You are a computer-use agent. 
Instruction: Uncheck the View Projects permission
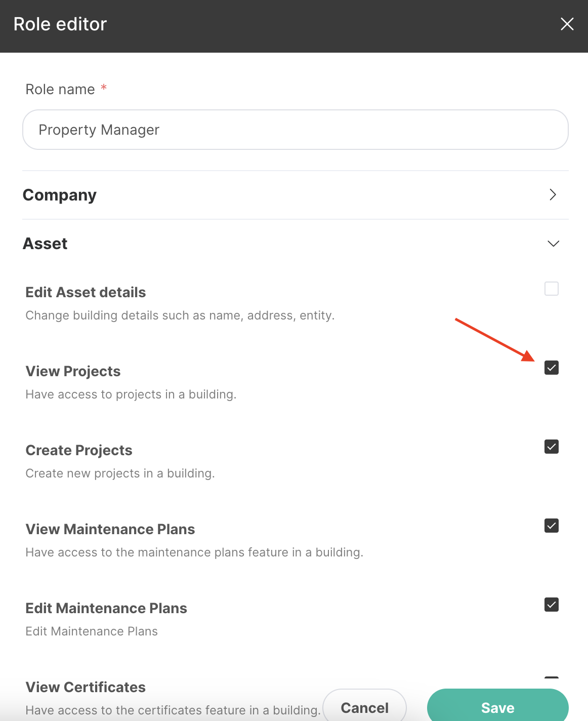tap(551, 368)
